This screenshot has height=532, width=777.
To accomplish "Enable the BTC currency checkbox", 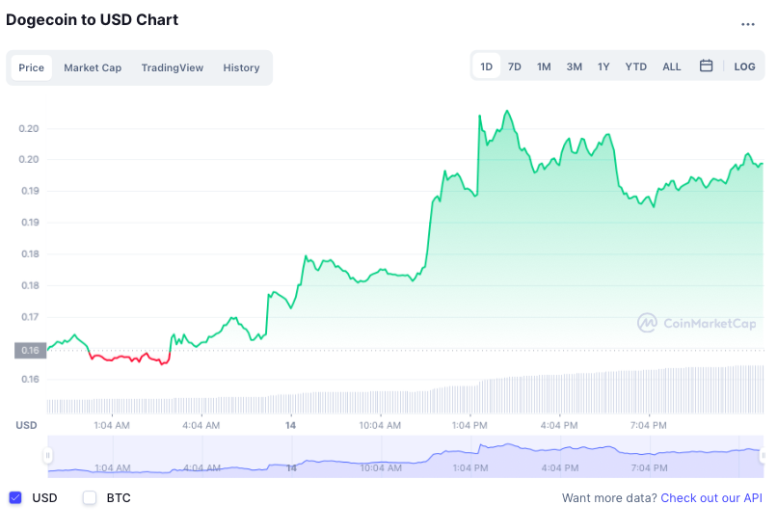I will click(90, 498).
